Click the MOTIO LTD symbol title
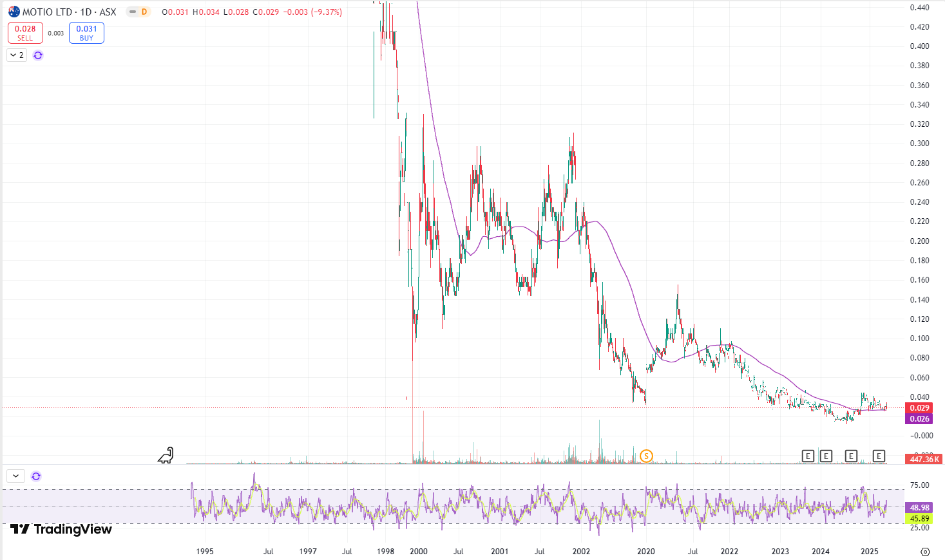The width and height of the screenshot is (945, 560). (x=70, y=12)
